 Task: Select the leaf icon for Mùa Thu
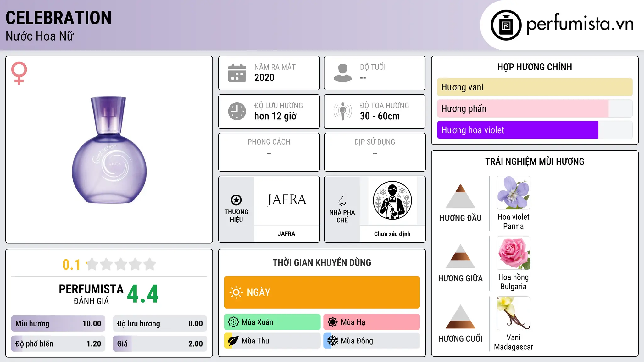point(233,341)
